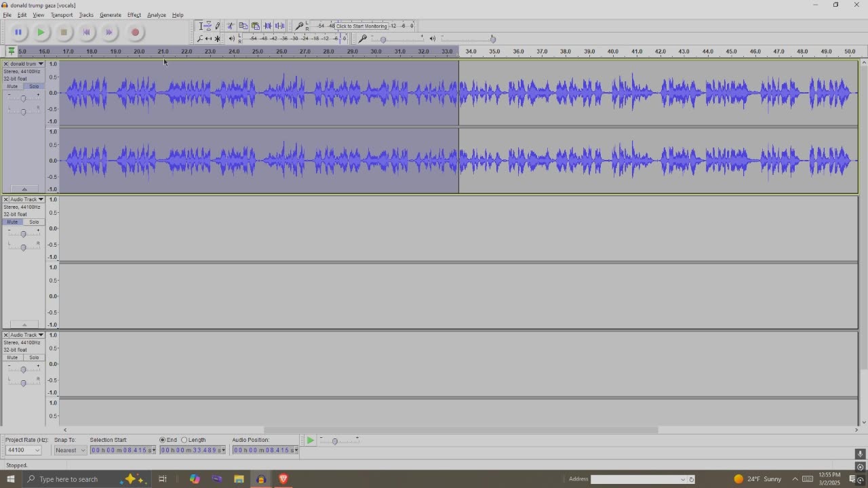Toggle Solo on the second Audio Track
The height and width of the screenshot is (488, 868).
tap(33, 222)
